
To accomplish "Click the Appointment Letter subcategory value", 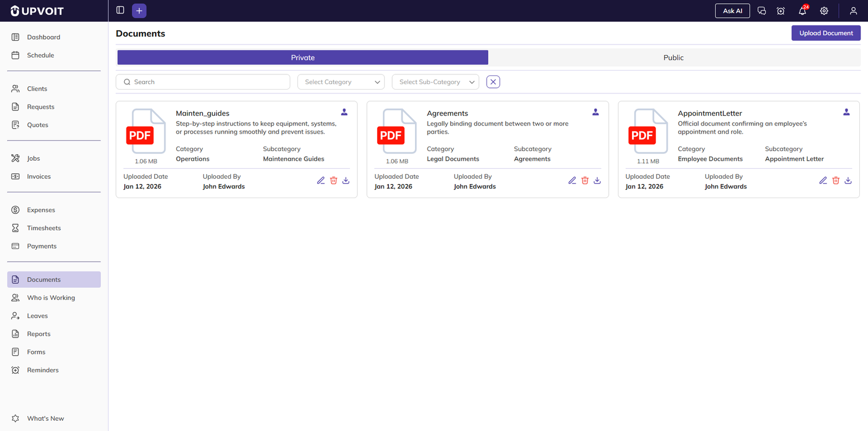I will pyautogui.click(x=794, y=159).
